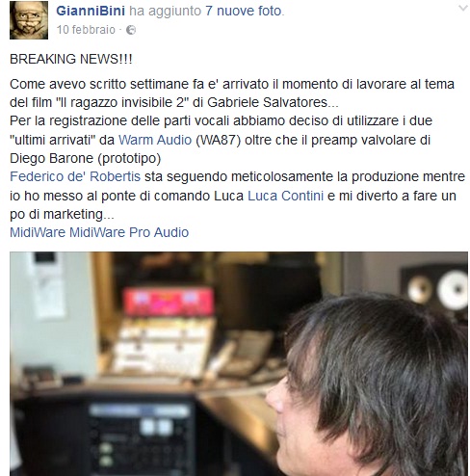This screenshot has width=470, height=476.
Task: Click the 'Diego Barone (prototipo)' text
Action: (x=85, y=159)
